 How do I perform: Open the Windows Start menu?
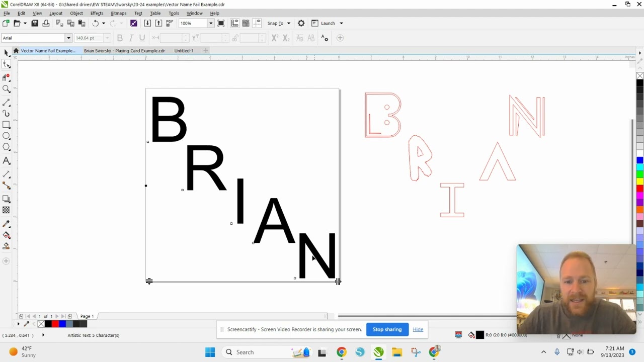pos(210,352)
